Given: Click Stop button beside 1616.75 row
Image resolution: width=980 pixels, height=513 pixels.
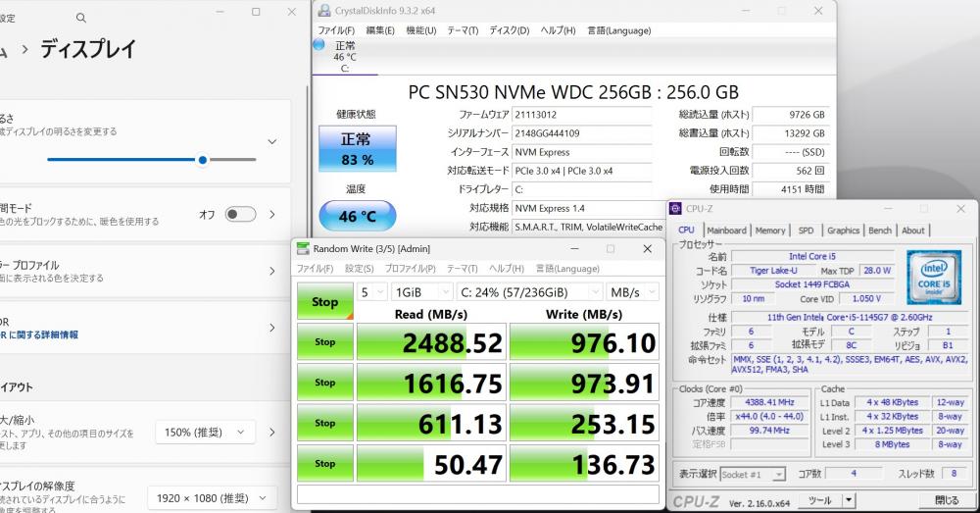Looking at the screenshot, I should [325, 383].
